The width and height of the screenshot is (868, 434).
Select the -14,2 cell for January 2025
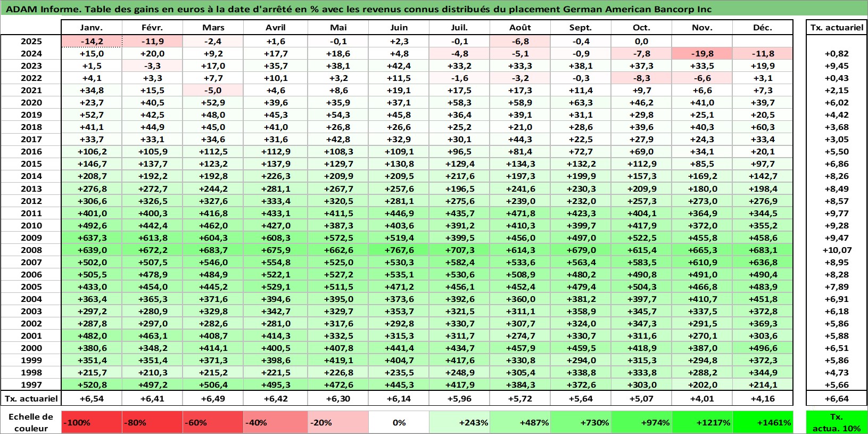[x=92, y=41]
